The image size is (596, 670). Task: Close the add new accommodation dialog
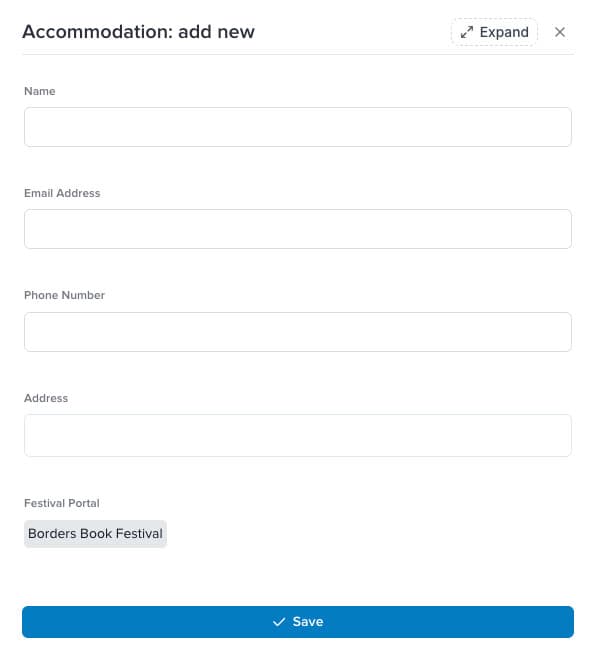560,32
